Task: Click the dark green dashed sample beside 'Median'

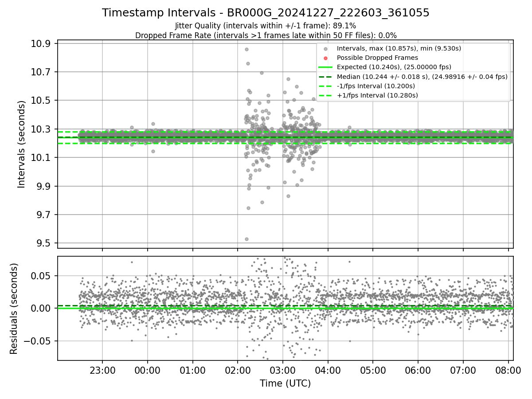Action: tap(325, 77)
